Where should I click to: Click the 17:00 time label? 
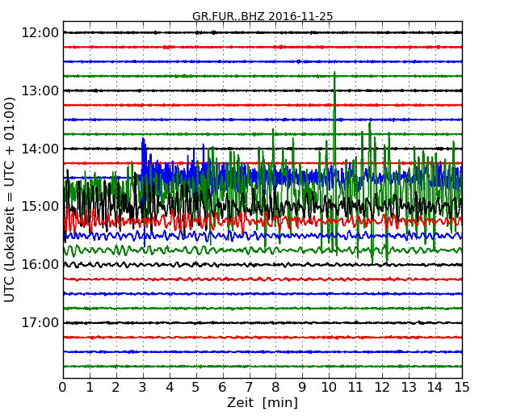40,323
